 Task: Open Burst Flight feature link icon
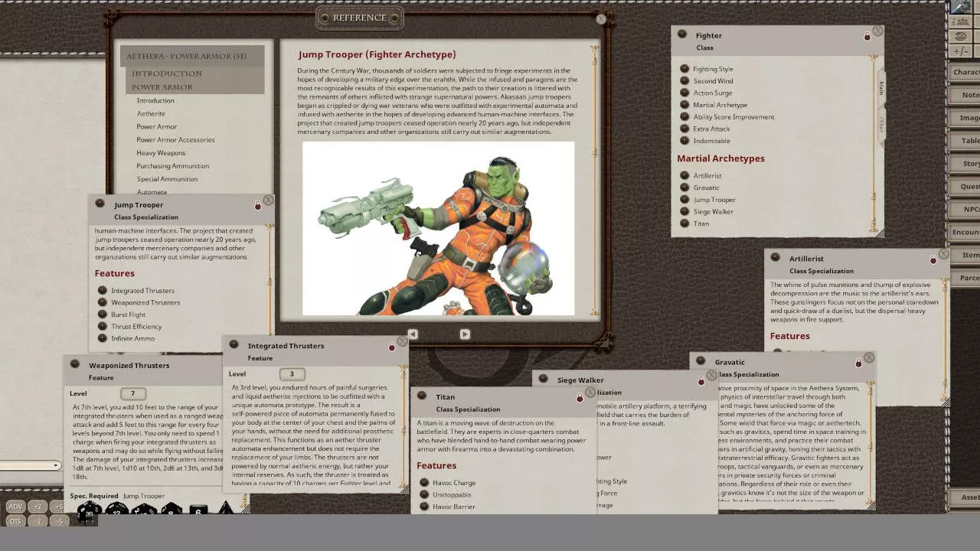point(103,315)
